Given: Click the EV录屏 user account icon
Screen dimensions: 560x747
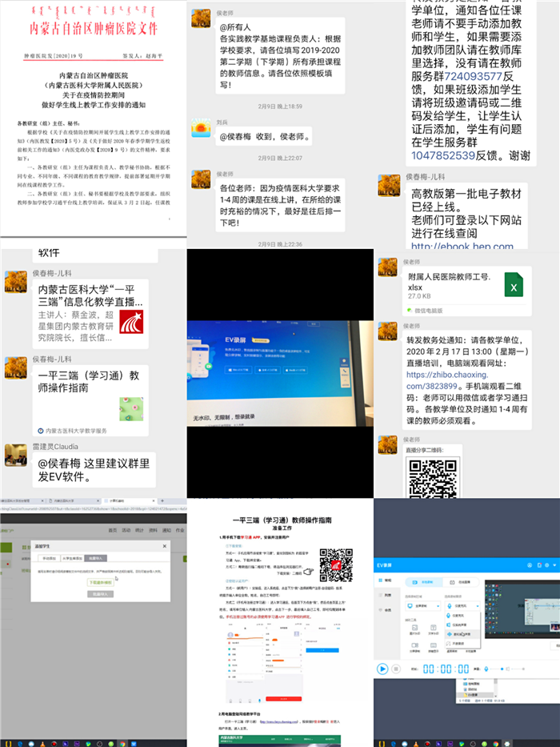Looking at the screenshot, I should pyautogui.click(x=530, y=565).
